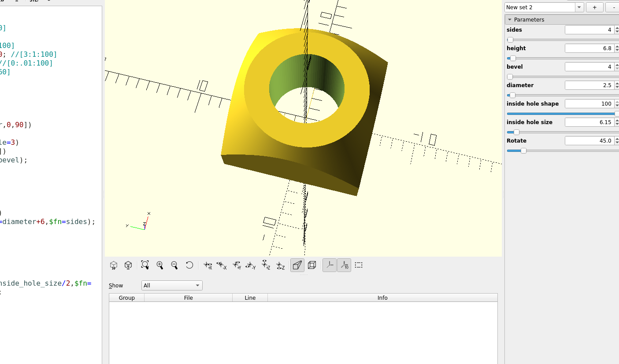The height and width of the screenshot is (364, 619).
Task: Click the Info column header
Action: pyautogui.click(x=382, y=298)
